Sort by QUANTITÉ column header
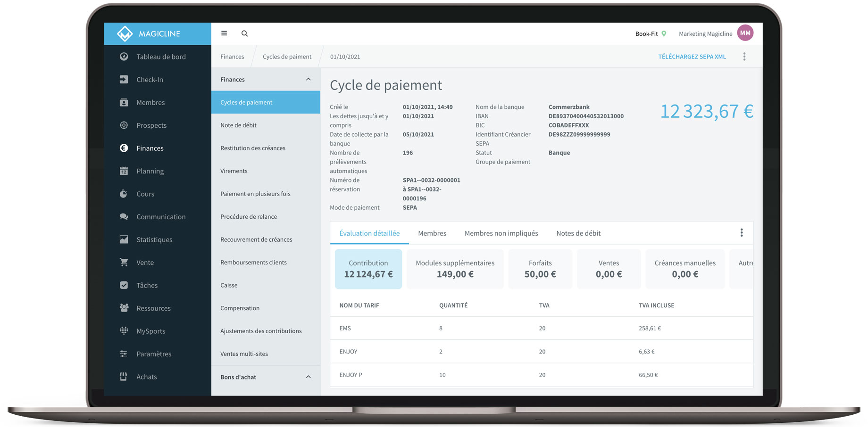 (453, 305)
